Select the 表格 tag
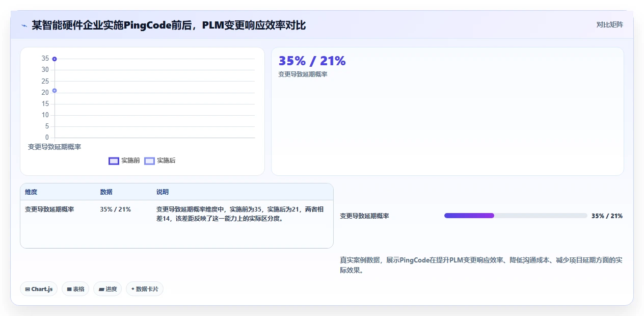Viewport: 644px width, 316px height. click(75, 289)
